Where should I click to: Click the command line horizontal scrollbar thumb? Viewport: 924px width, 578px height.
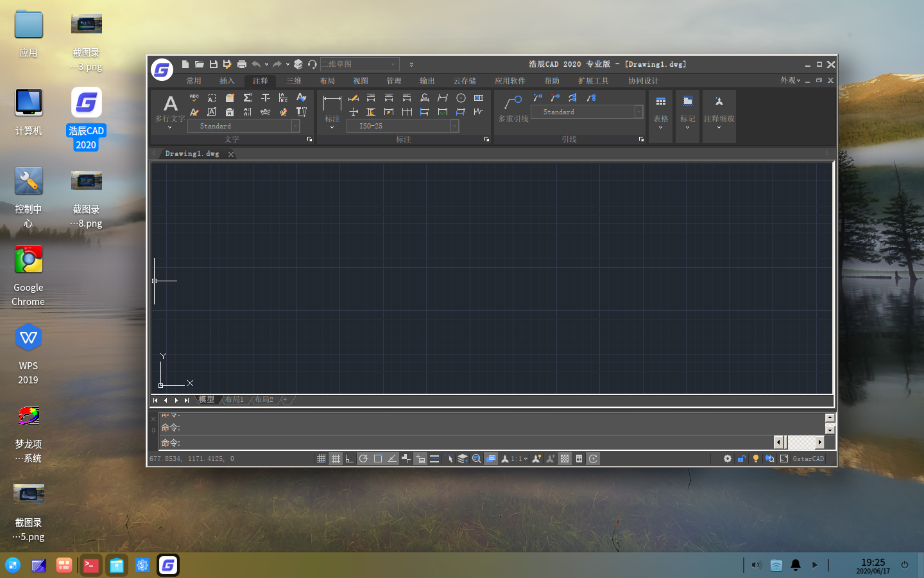coord(801,442)
